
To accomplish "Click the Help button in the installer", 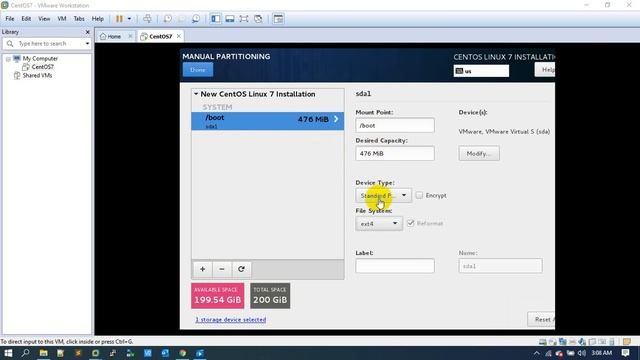I will click(x=545, y=70).
